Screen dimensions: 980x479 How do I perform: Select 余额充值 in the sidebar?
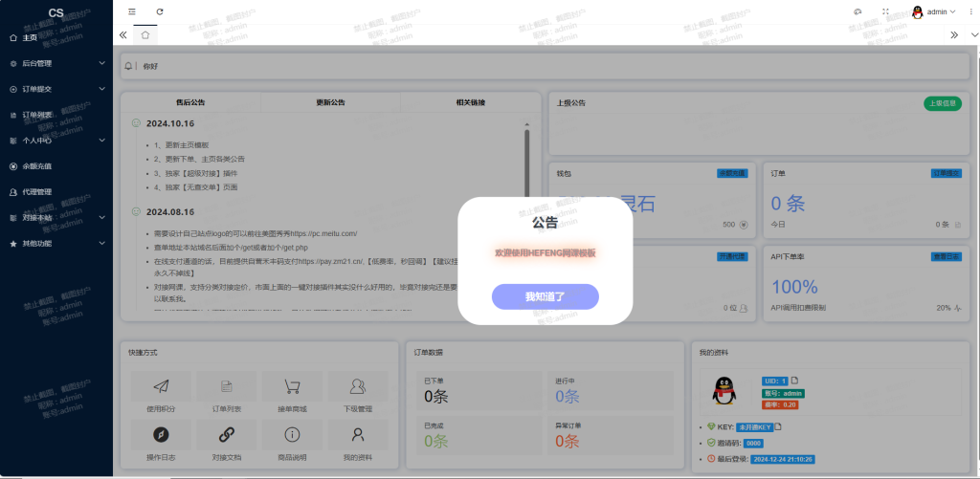tap(38, 166)
